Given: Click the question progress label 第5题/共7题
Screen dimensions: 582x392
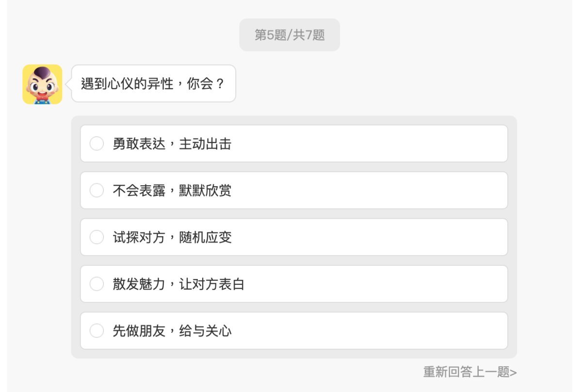Looking at the screenshot, I should (x=290, y=34).
